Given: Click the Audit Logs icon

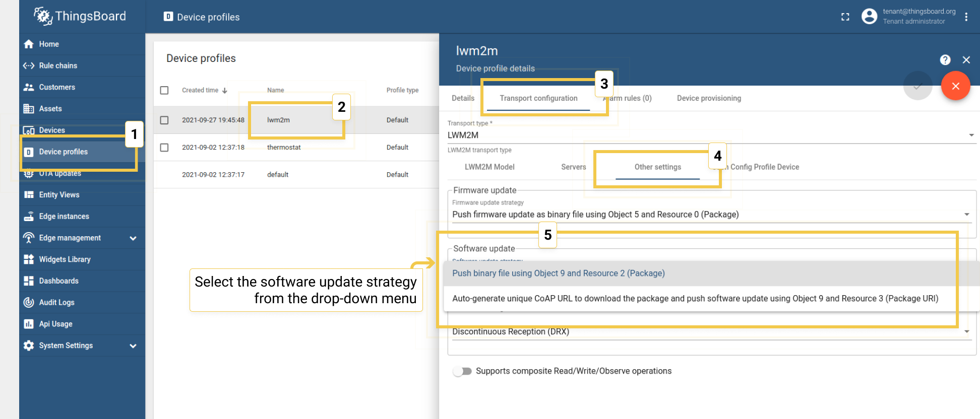Looking at the screenshot, I should pyautogui.click(x=29, y=303).
